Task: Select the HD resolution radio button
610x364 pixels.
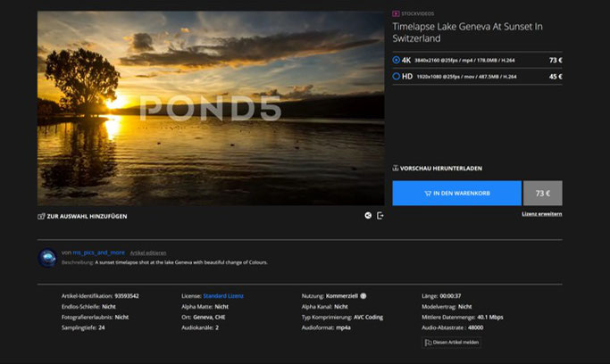Action: tap(396, 76)
